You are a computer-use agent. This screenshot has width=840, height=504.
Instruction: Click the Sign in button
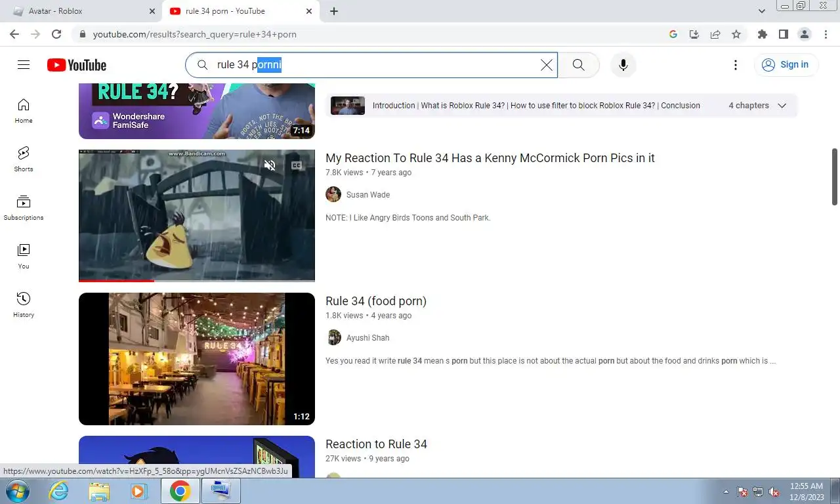(x=786, y=64)
